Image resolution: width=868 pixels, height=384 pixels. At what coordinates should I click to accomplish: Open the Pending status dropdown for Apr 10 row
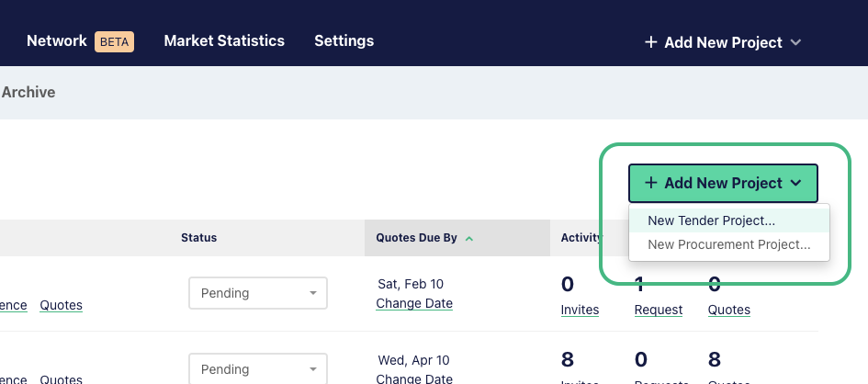click(x=258, y=368)
